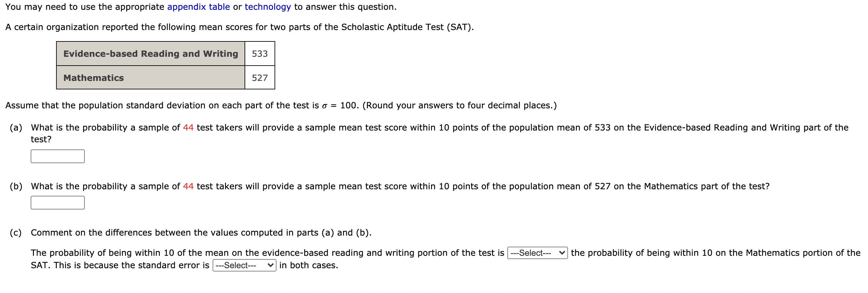Image resolution: width=868 pixels, height=293 pixels.
Task: Select the part (c) question label
Action: [x=16, y=232]
